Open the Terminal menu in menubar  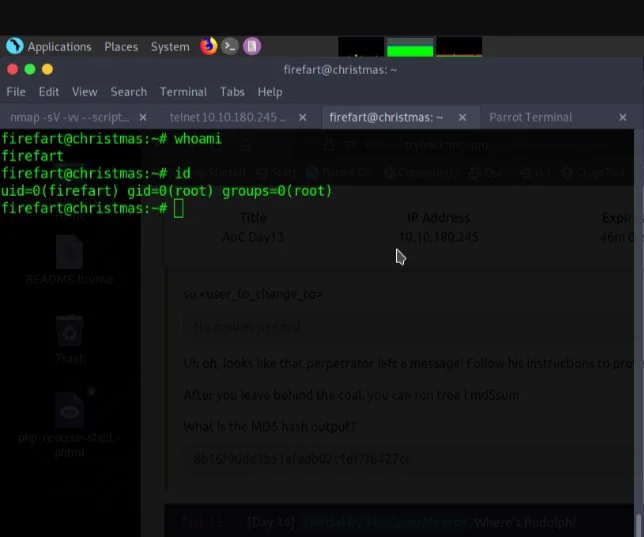point(183,92)
